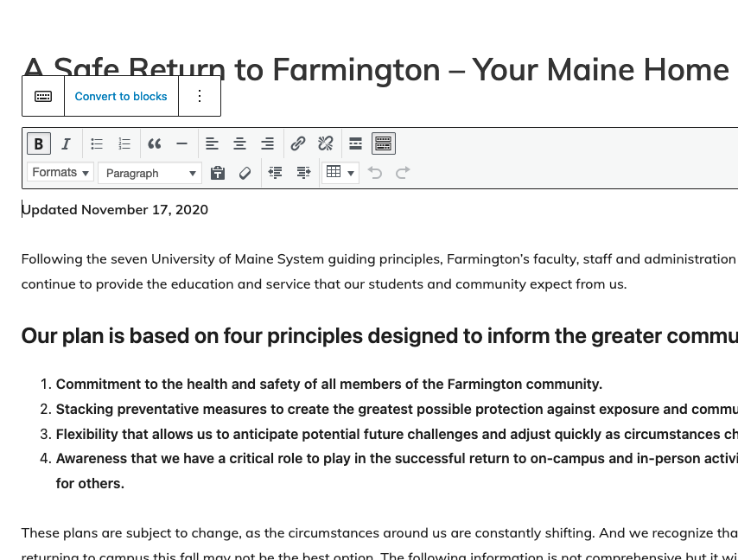Insert a Read More tag

tap(355, 143)
